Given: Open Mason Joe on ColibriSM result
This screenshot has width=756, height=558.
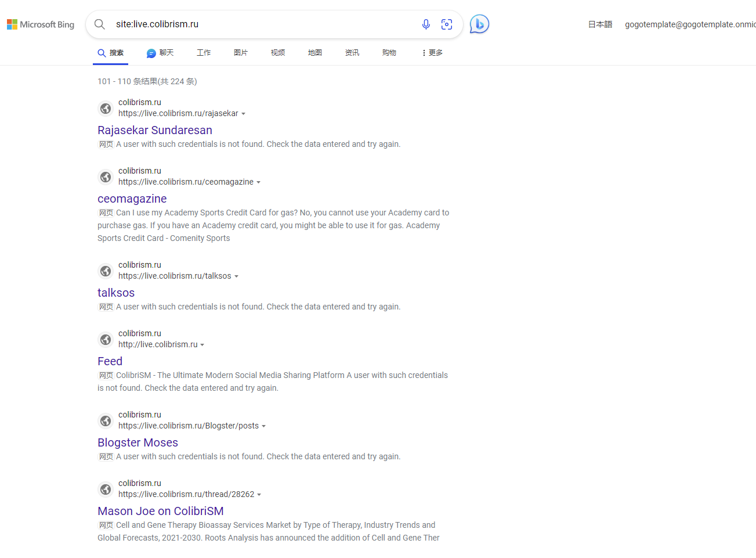Looking at the screenshot, I should 161,511.
